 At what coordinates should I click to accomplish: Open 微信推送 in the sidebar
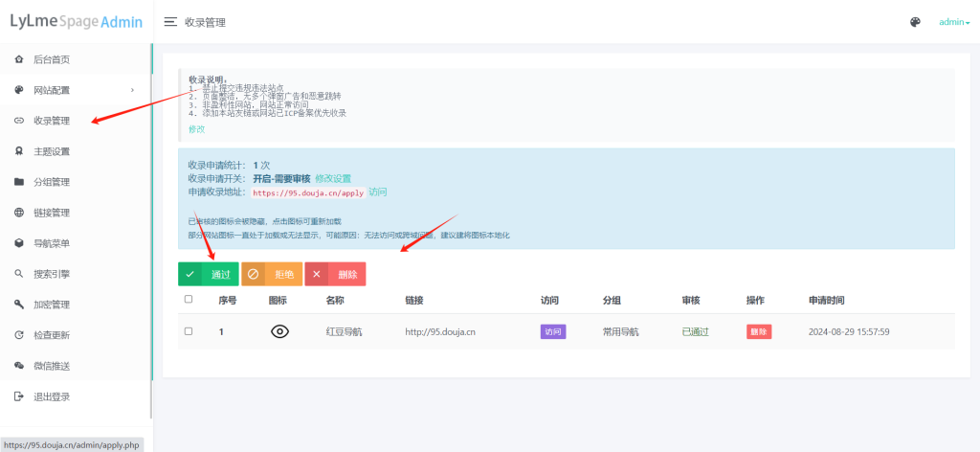pyautogui.click(x=76, y=366)
